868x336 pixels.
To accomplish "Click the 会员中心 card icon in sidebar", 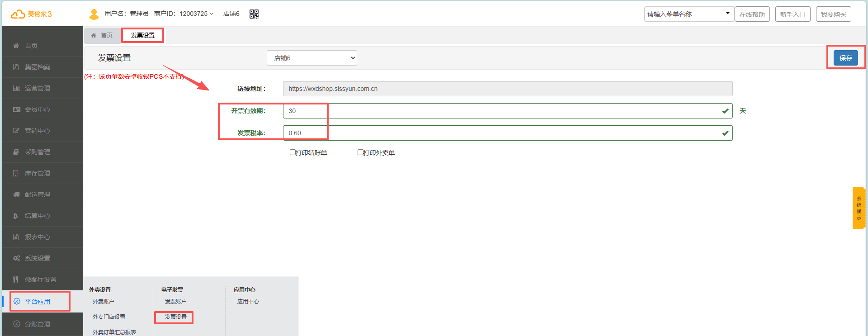I will point(16,109).
